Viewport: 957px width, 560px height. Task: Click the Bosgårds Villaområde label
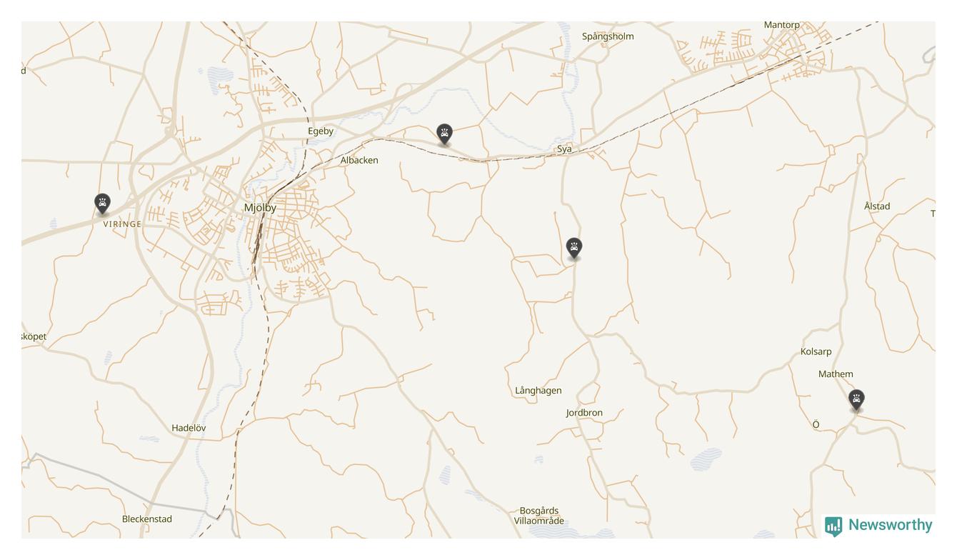point(539,516)
